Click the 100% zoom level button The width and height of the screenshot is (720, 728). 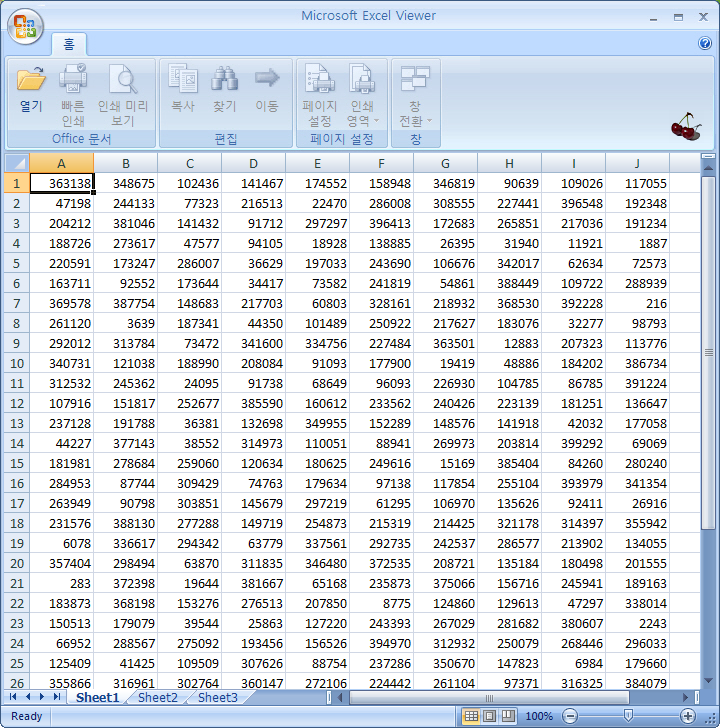pyautogui.click(x=539, y=716)
